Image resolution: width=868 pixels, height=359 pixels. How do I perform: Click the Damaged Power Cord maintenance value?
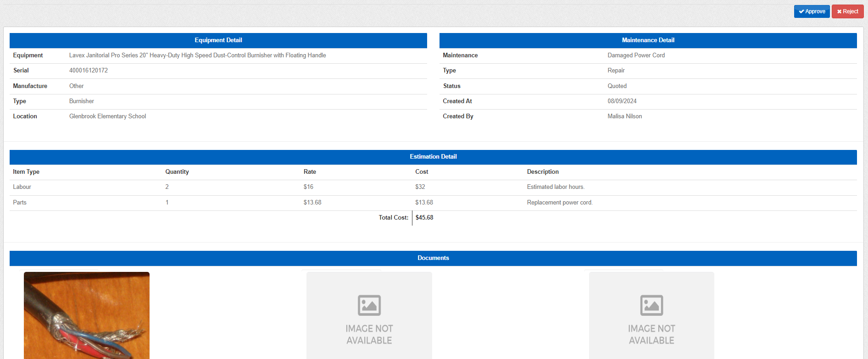(636, 55)
